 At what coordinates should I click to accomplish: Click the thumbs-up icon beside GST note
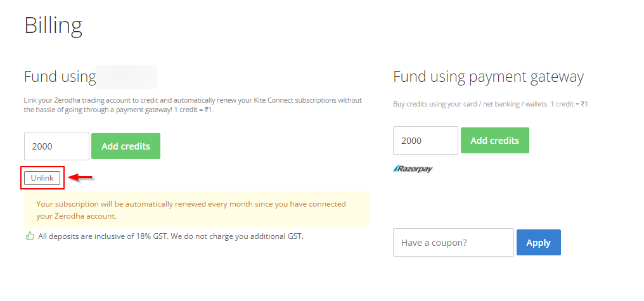point(30,236)
